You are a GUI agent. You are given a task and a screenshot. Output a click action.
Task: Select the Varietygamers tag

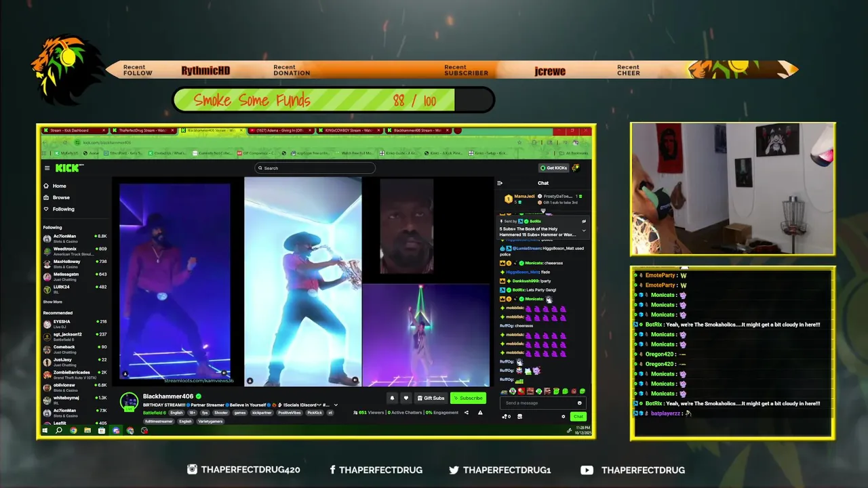[210, 421]
